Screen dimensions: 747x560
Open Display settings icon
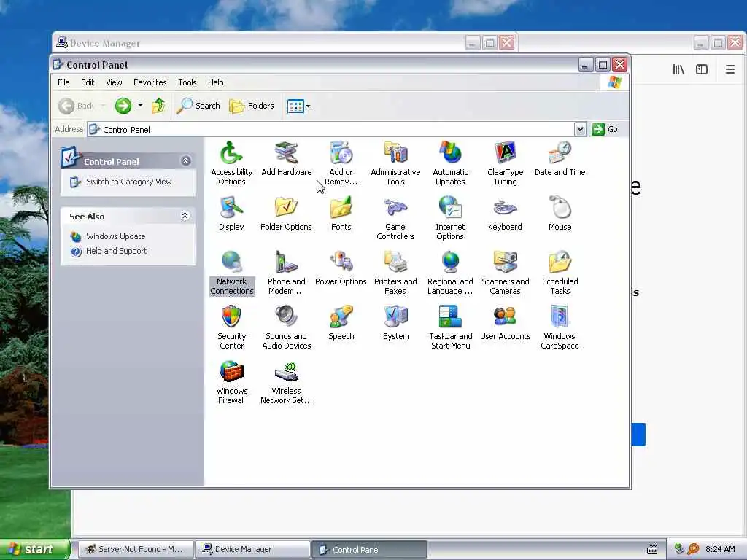pyautogui.click(x=231, y=214)
